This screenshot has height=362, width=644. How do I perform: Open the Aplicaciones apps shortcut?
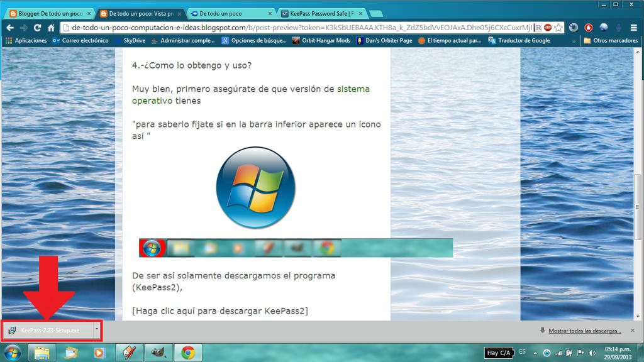coord(26,41)
